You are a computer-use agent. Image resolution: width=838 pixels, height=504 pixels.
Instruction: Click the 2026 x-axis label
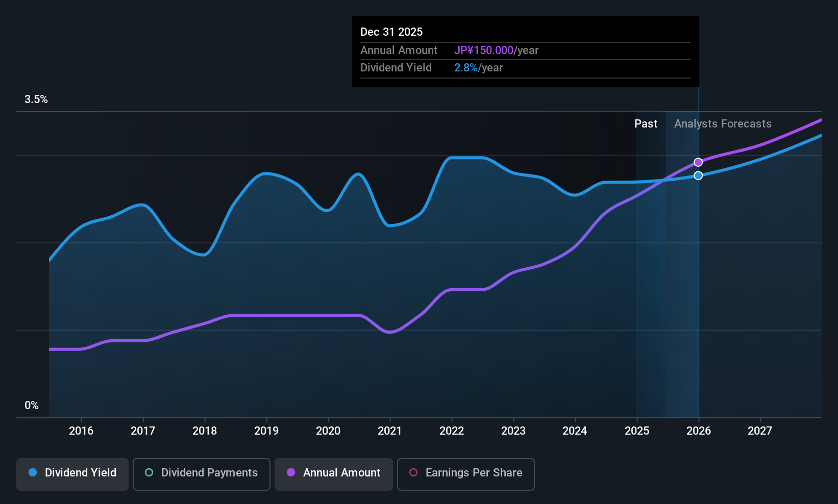(699, 431)
